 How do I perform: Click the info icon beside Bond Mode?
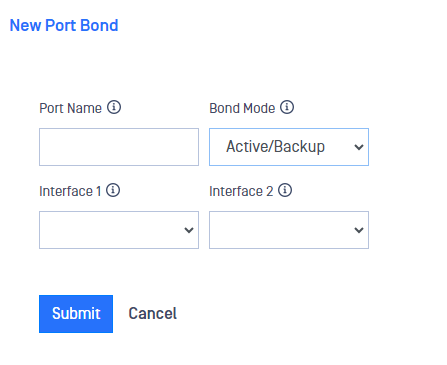coord(287,107)
